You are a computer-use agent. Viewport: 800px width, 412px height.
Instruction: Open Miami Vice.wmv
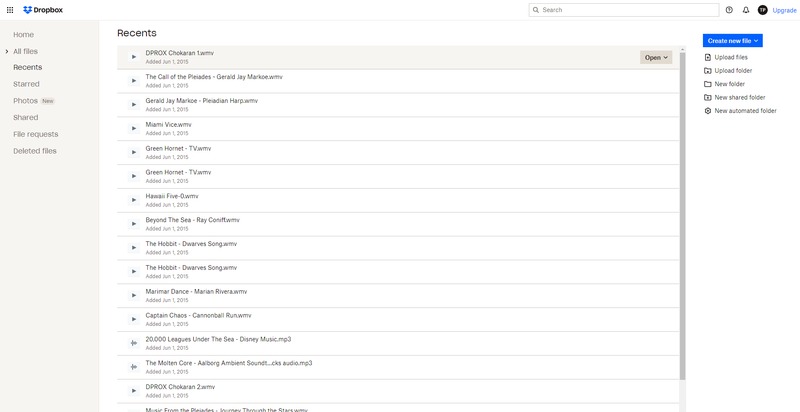pyautogui.click(x=168, y=124)
